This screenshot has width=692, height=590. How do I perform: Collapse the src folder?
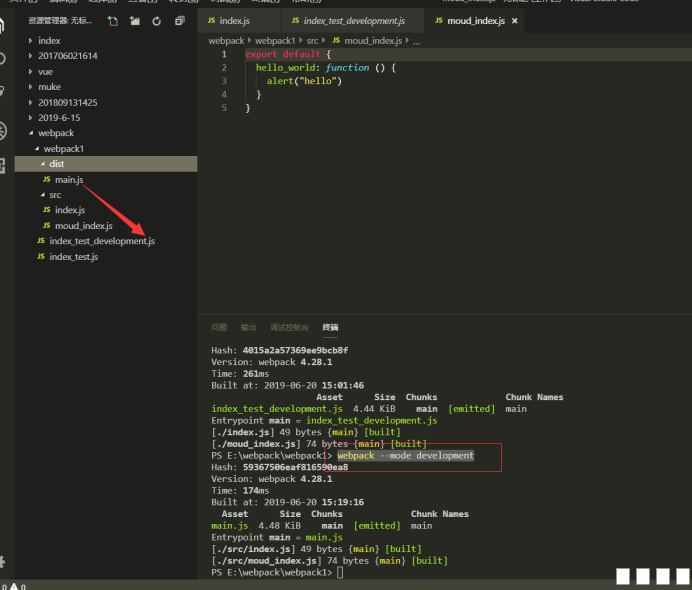(55, 195)
